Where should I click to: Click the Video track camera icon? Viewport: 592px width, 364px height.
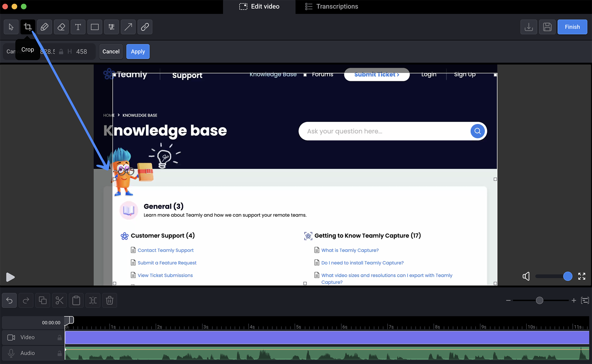11,337
